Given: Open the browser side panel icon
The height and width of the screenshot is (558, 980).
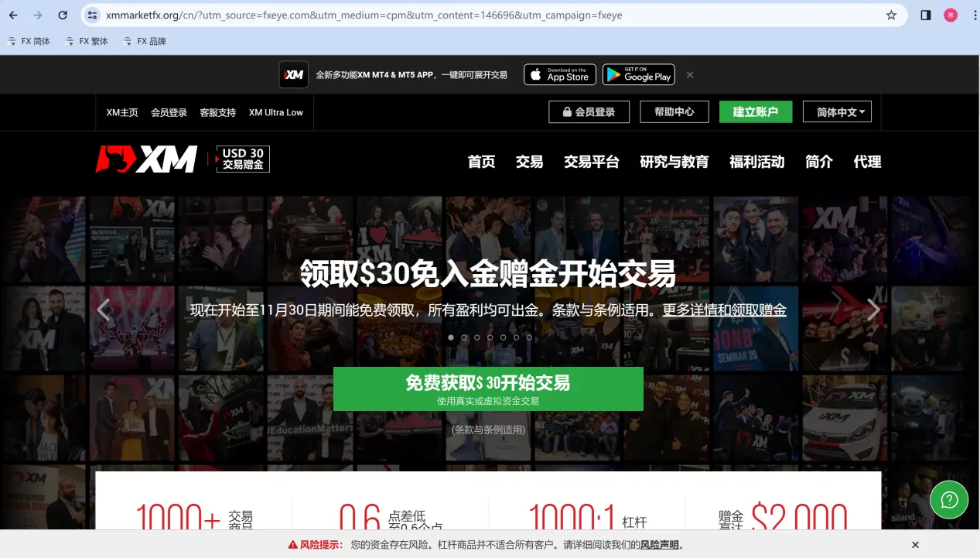Looking at the screenshot, I should point(925,15).
